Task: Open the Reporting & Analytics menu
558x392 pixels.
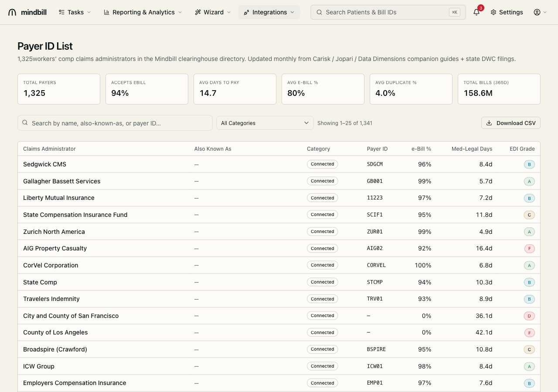Action: click(143, 12)
